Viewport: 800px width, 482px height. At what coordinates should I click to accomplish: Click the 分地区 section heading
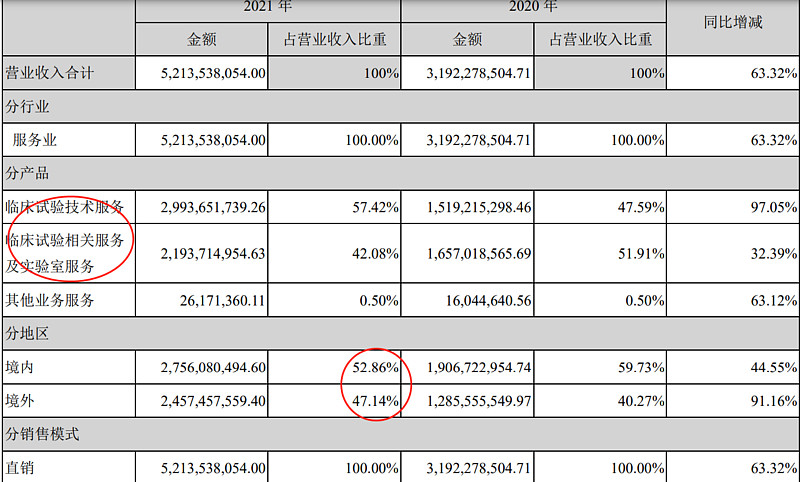tap(27, 334)
